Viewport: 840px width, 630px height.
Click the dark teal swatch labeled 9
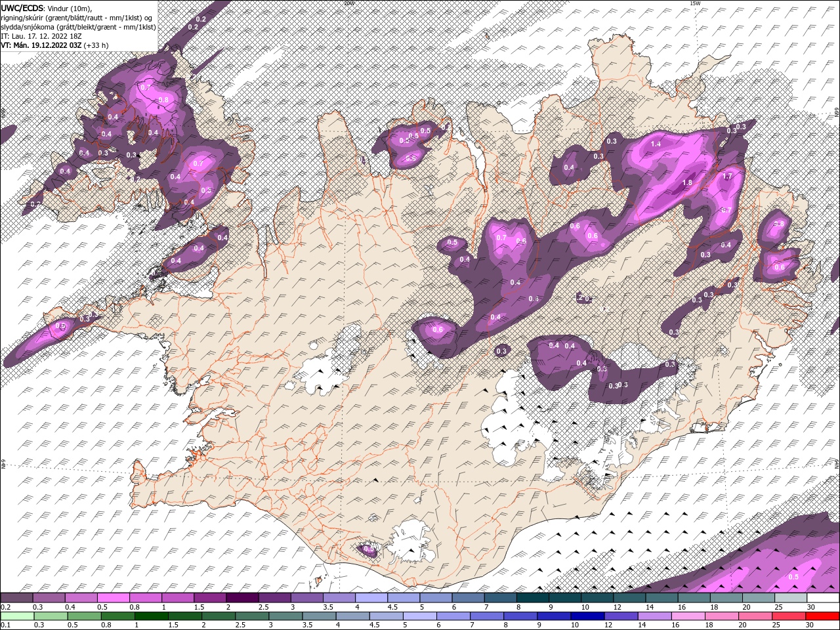coord(564,598)
